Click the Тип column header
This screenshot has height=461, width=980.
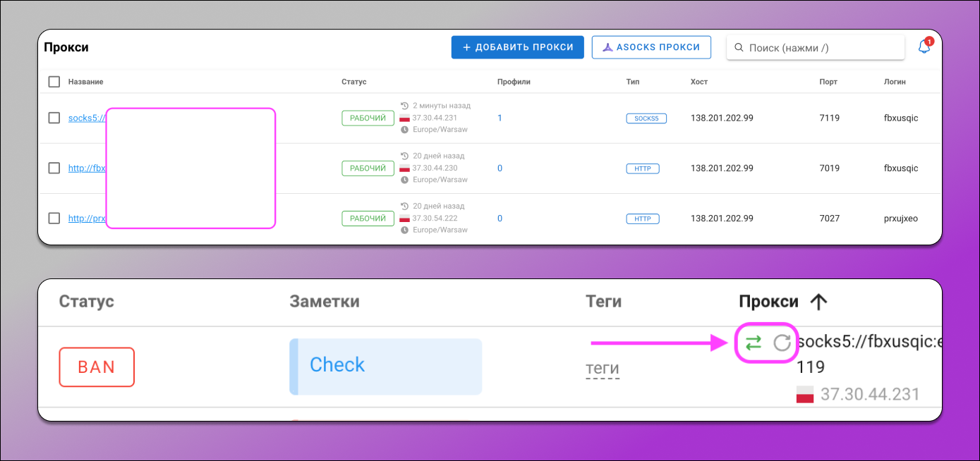coord(632,81)
